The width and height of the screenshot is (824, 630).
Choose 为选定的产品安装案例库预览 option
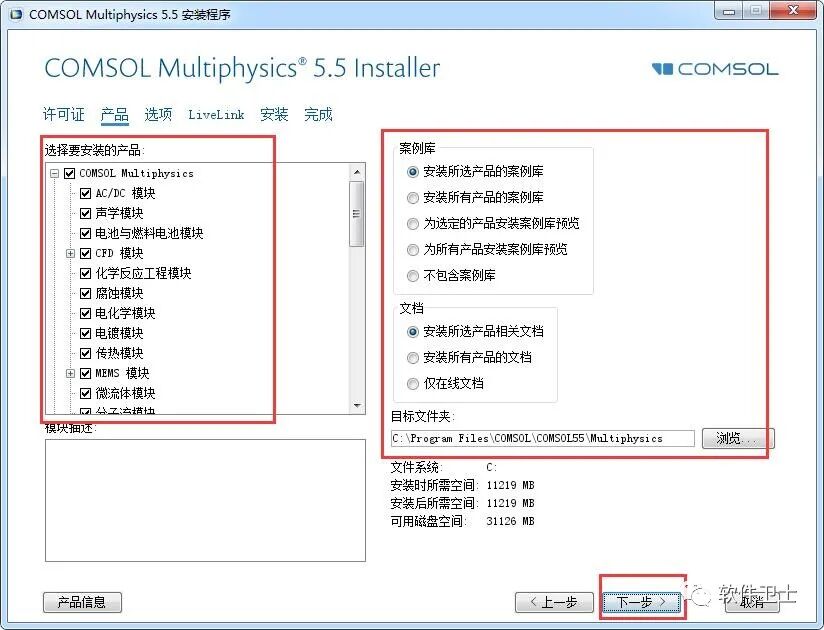pyautogui.click(x=413, y=224)
